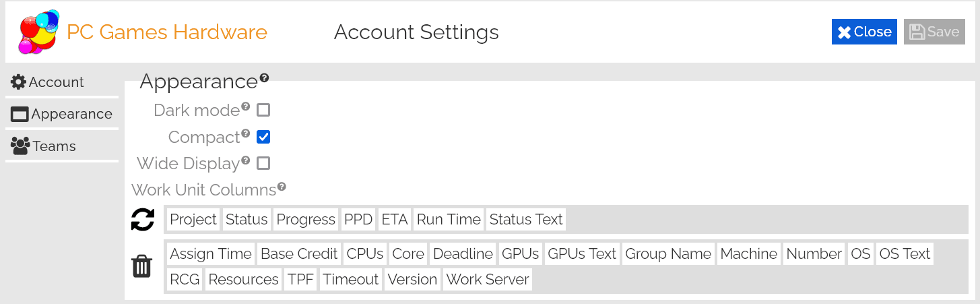This screenshot has width=980, height=304.
Task: Click the help icon next to Dark mode
Action: [x=246, y=107]
